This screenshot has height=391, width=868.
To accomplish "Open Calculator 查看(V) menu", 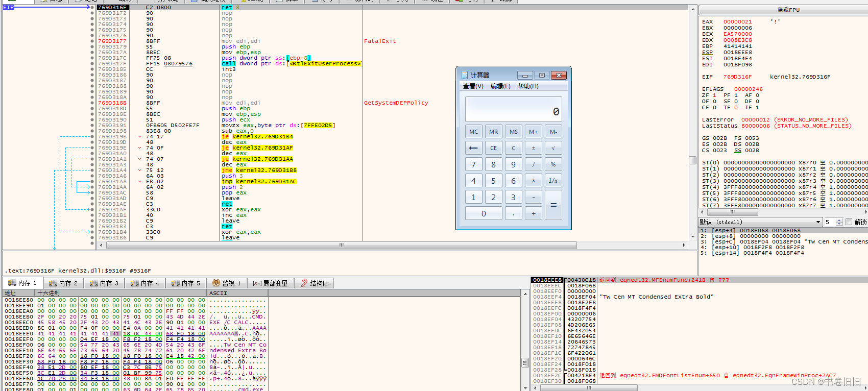I will pyautogui.click(x=473, y=86).
